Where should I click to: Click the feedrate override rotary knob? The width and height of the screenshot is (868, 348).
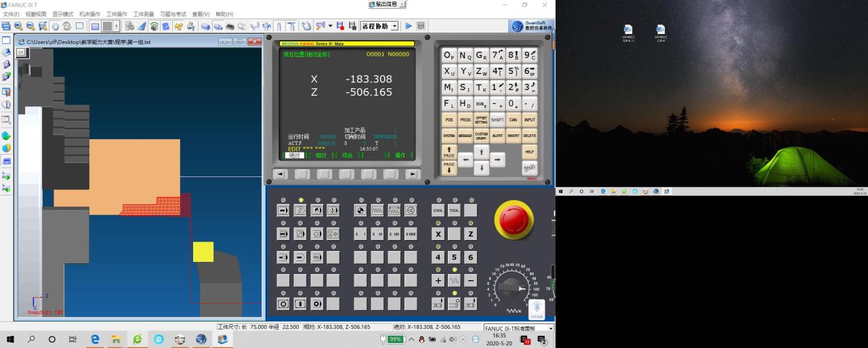511,288
